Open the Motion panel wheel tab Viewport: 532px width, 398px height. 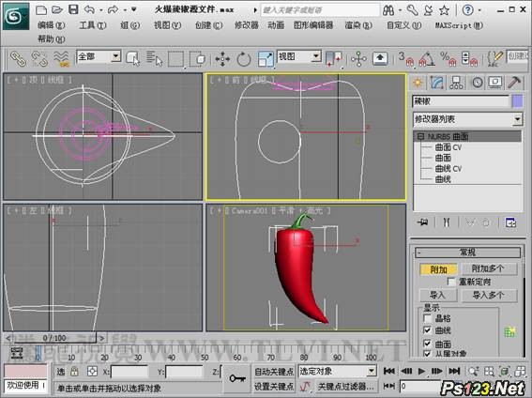(477, 83)
